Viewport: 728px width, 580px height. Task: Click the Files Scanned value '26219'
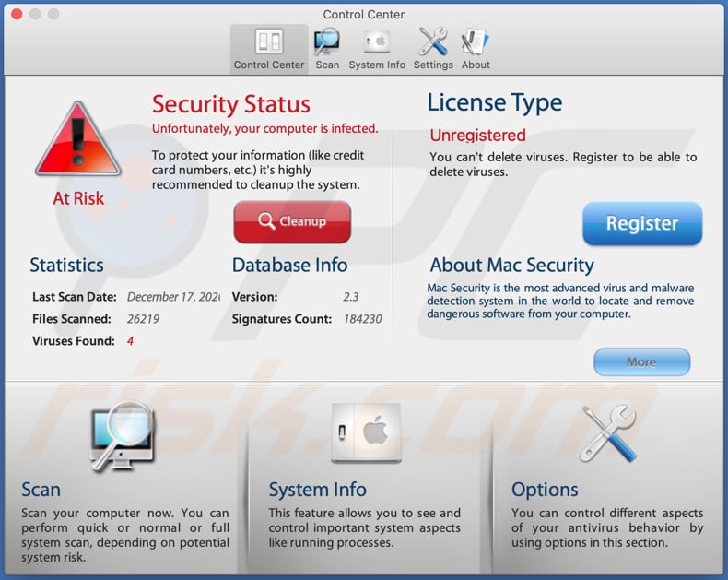click(143, 319)
